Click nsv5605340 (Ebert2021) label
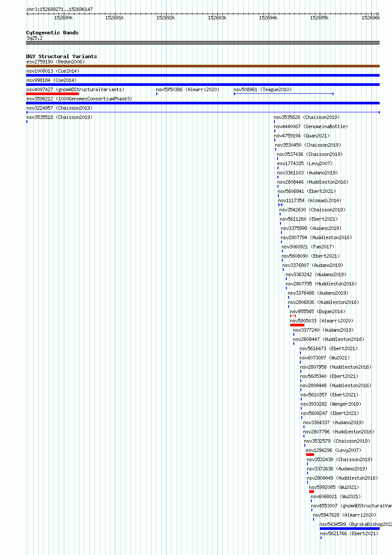 (329, 376)
